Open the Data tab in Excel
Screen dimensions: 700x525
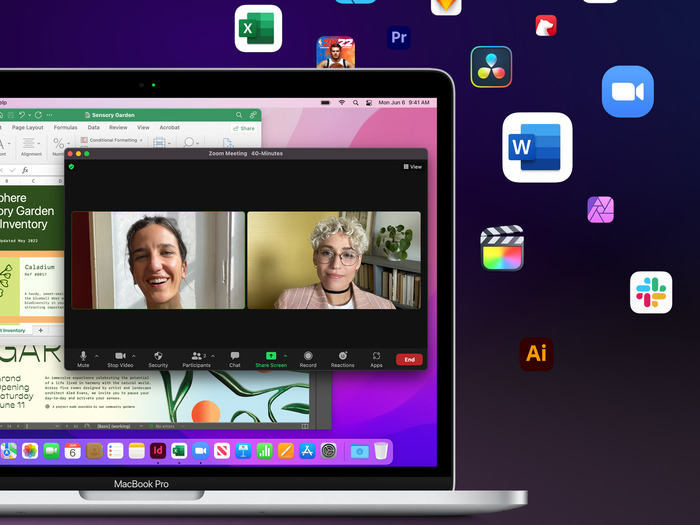pyautogui.click(x=94, y=127)
